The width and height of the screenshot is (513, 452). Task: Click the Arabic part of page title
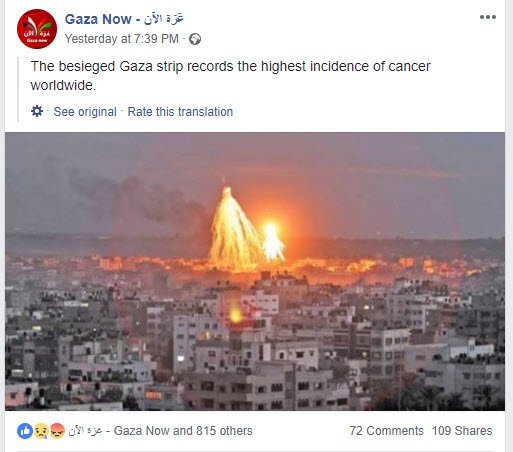pos(164,19)
